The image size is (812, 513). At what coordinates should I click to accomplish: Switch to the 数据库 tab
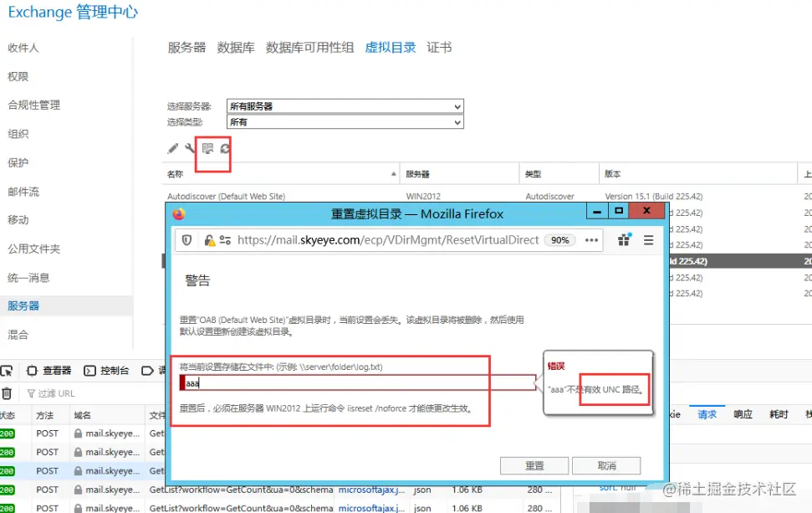pos(236,48)
